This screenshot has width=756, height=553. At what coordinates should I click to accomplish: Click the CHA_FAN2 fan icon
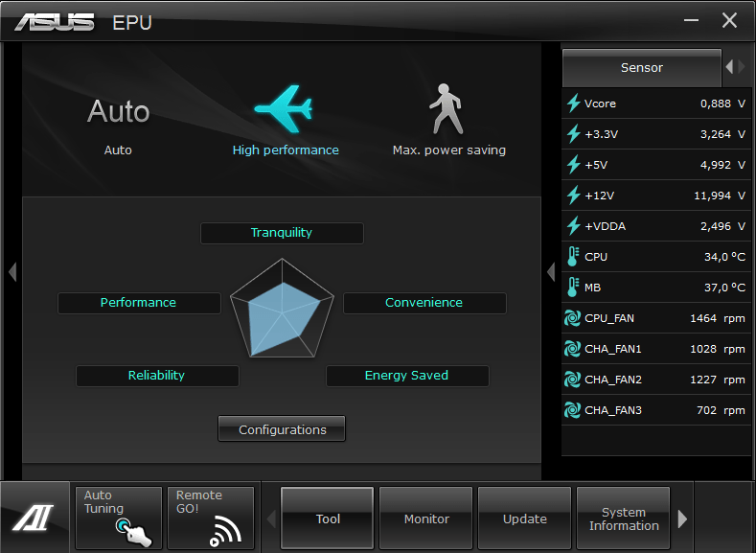(572, 380)
